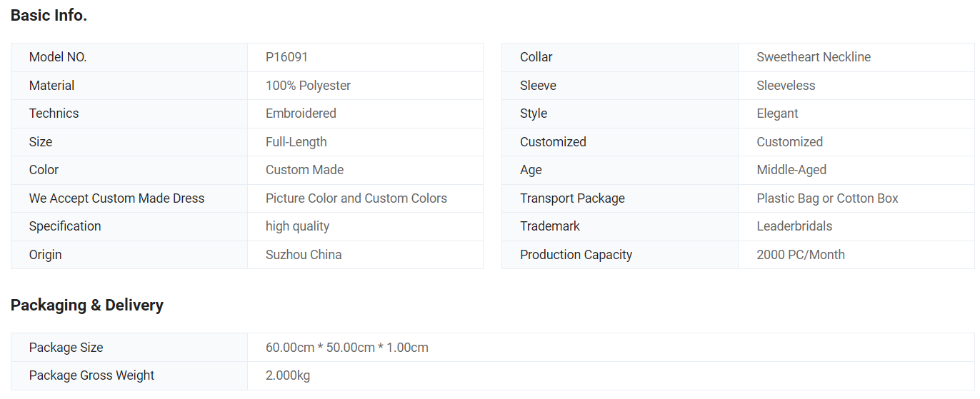The width and height of the screenshot is (980, 399).
Task: Select the Suzhou China origin value
Action: 304,255
